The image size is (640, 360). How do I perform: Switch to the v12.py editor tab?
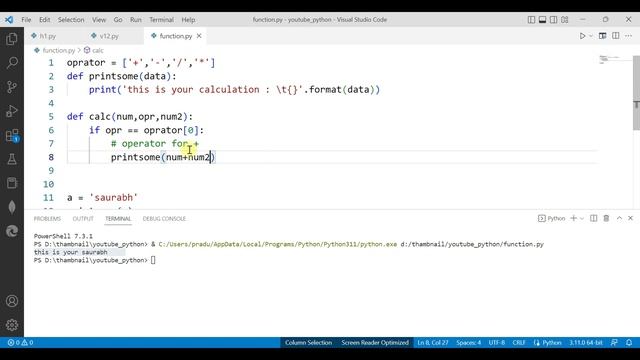109,36
